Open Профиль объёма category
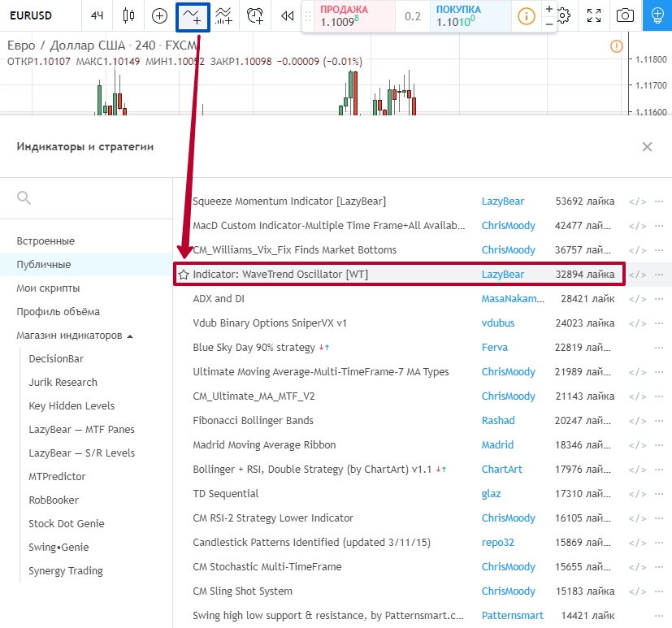672x628 pixels. click(54, 312)
